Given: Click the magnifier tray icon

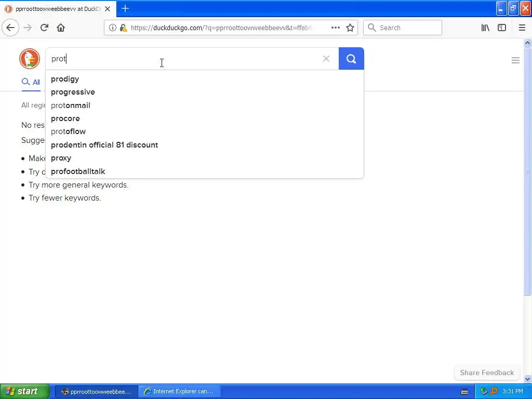Looking at the screenshot, I should click(x=494, y=392).
